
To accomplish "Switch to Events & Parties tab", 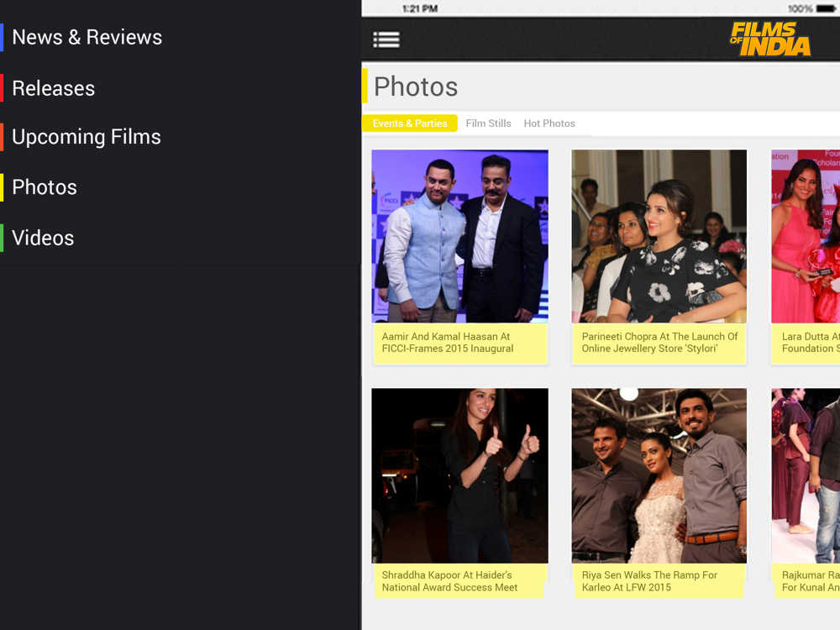I will click(x=410, y=123).
